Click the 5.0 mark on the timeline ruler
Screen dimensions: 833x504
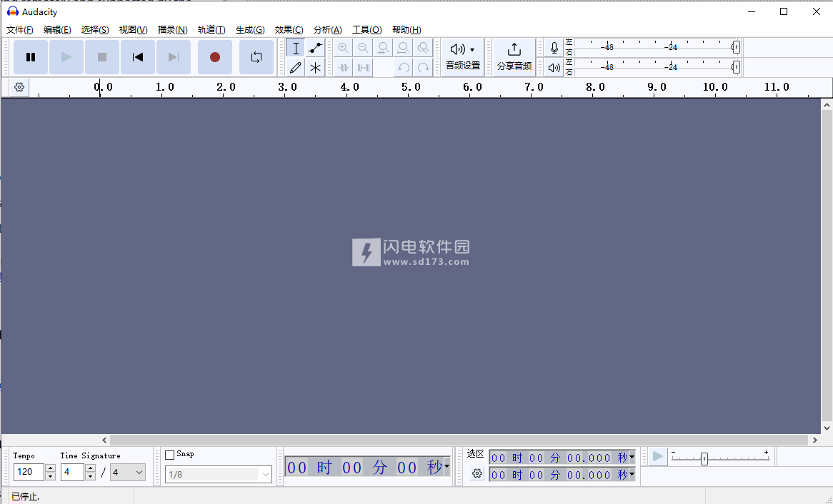click(411, 87)
